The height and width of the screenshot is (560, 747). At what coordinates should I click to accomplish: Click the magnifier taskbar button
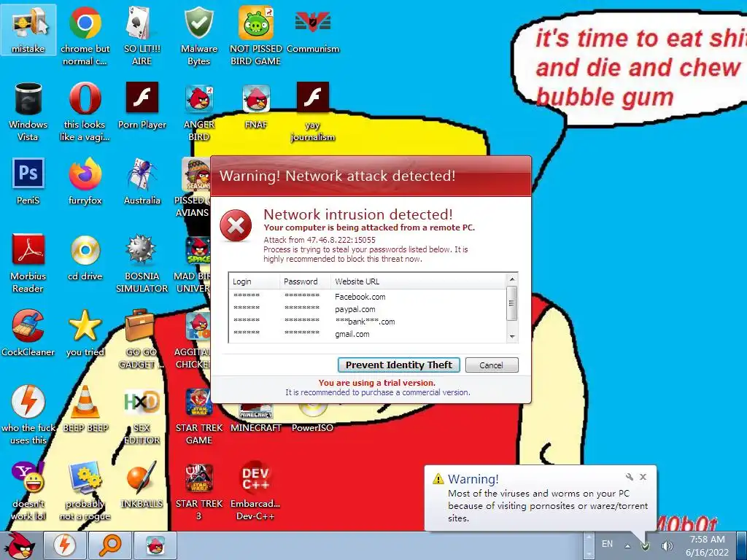tap(110, 545)
